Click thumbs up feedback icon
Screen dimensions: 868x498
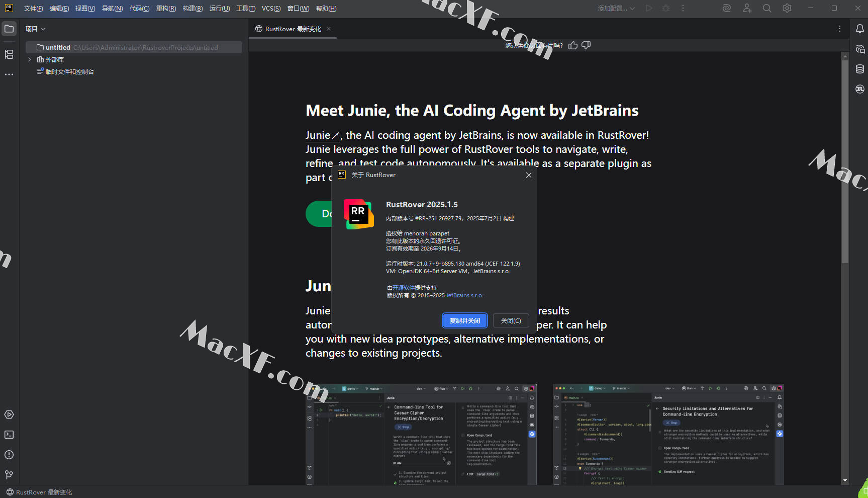tap(573, 45)
